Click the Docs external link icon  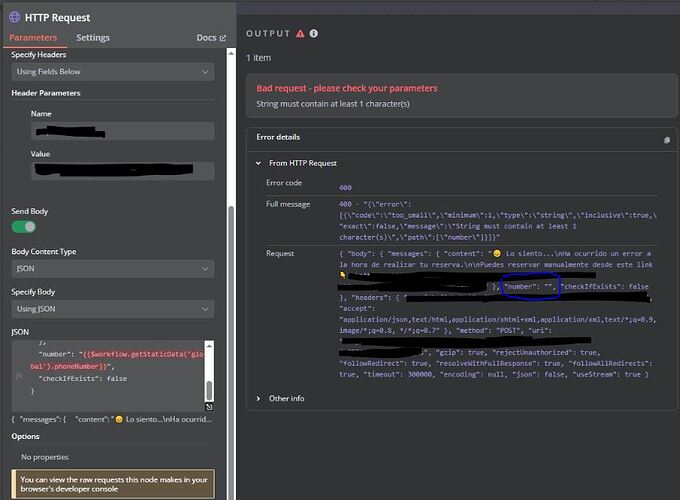coord(223,38)
